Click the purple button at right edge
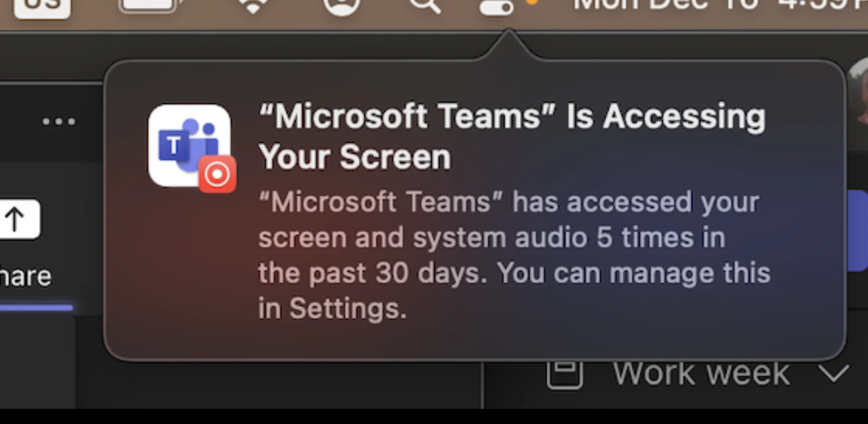The width and height of the screenshot is (868, 424). tap(857, 231)
